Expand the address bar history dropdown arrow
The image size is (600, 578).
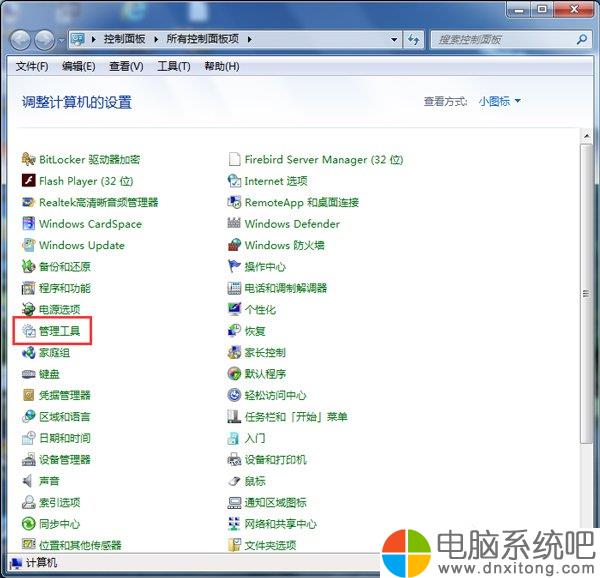394,39
